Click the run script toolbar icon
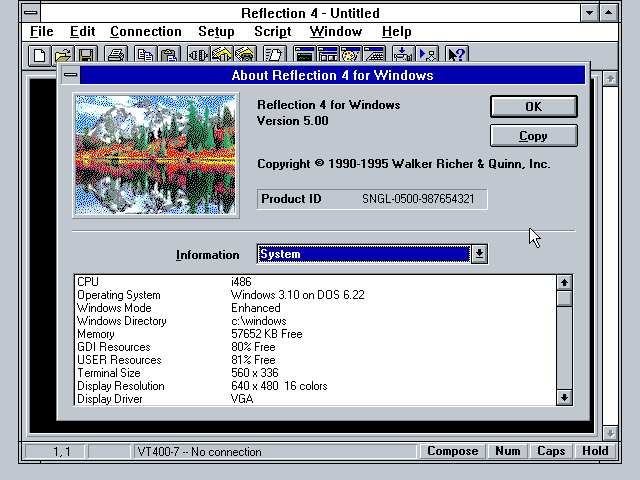Image resolution: width=640 pixels, height=480 pixels. click(427, 55)
